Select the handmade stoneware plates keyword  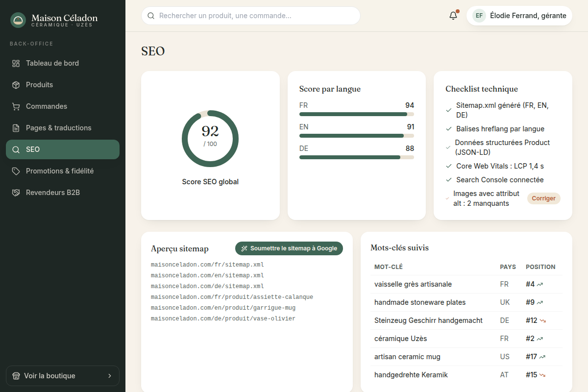coord(420,302)
